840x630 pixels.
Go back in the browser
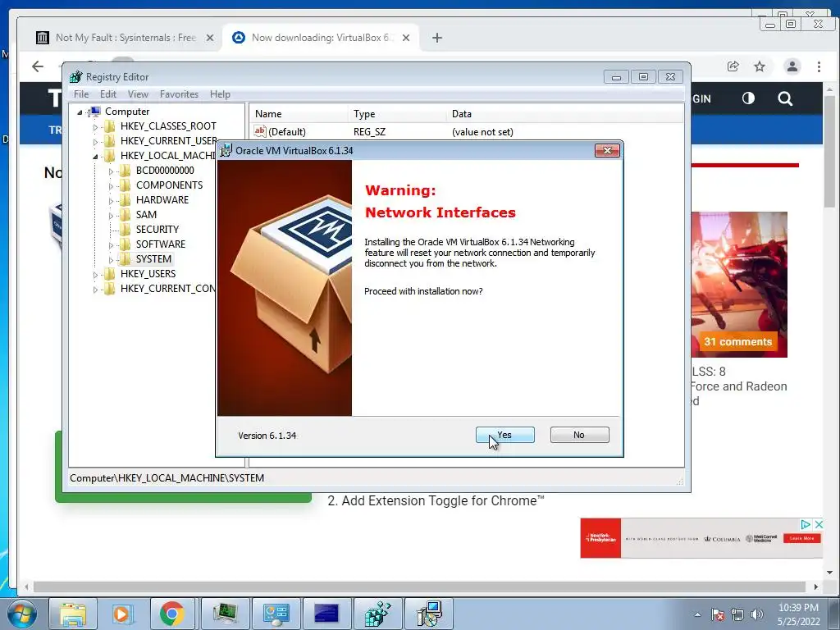point(38,66)
